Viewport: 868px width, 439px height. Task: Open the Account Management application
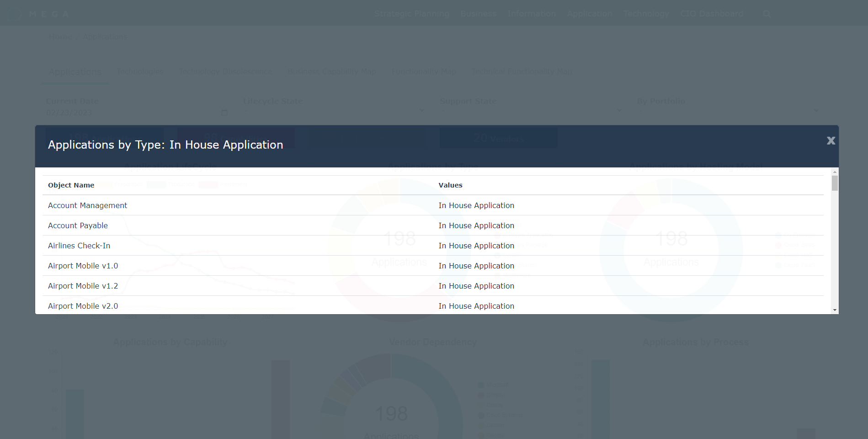point(87,205)
